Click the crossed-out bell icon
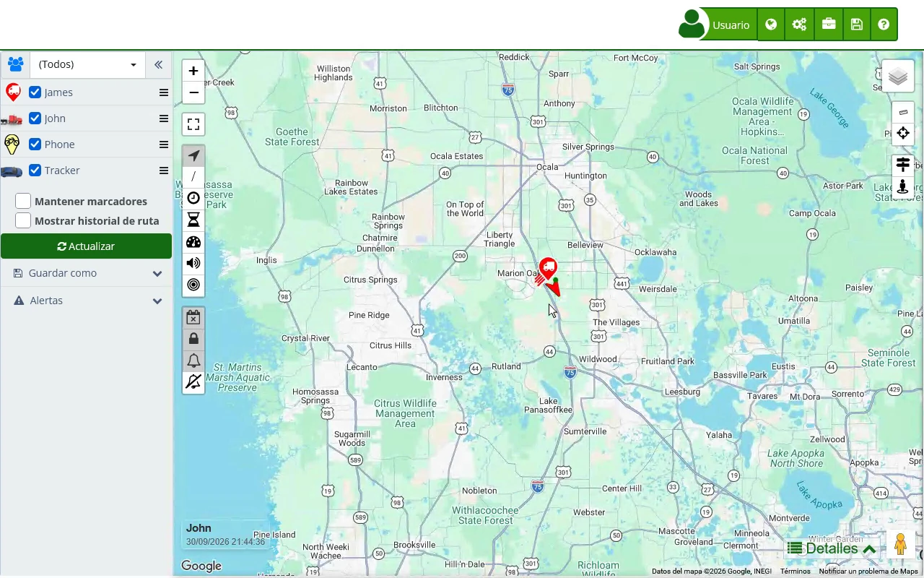 (x=193, y=381)
